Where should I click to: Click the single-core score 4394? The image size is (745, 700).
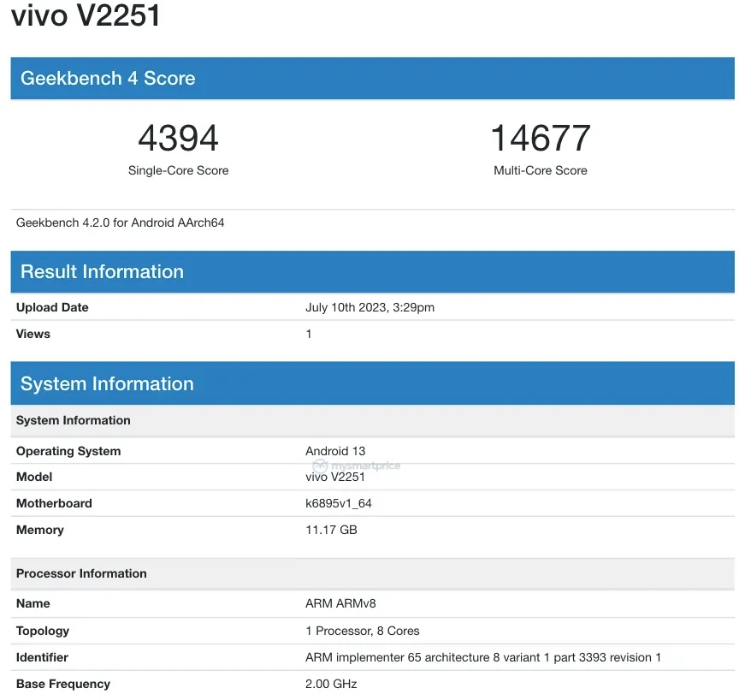(x=178, y=139)
